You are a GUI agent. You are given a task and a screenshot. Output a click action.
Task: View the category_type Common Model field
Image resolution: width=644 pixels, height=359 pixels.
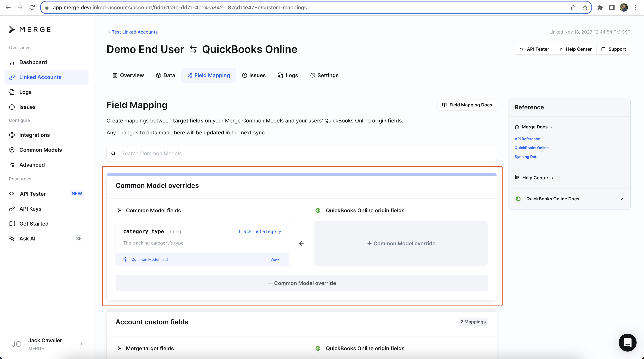[x=274, y=259]
